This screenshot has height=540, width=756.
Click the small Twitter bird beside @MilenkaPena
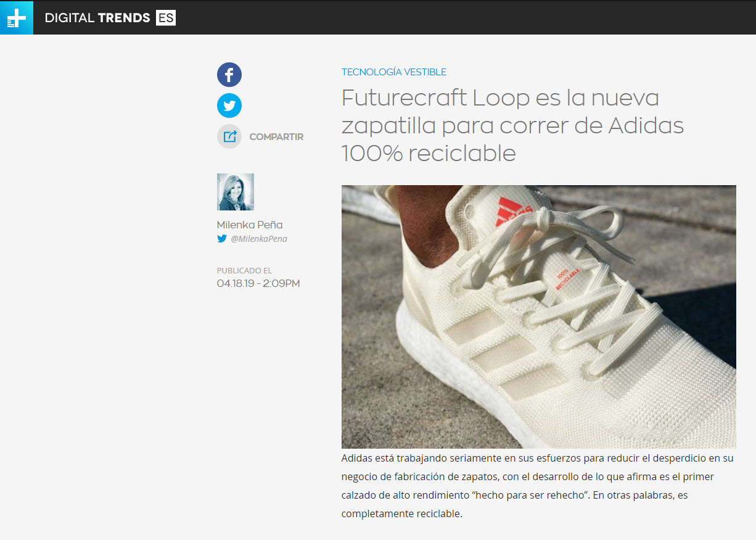222,239
